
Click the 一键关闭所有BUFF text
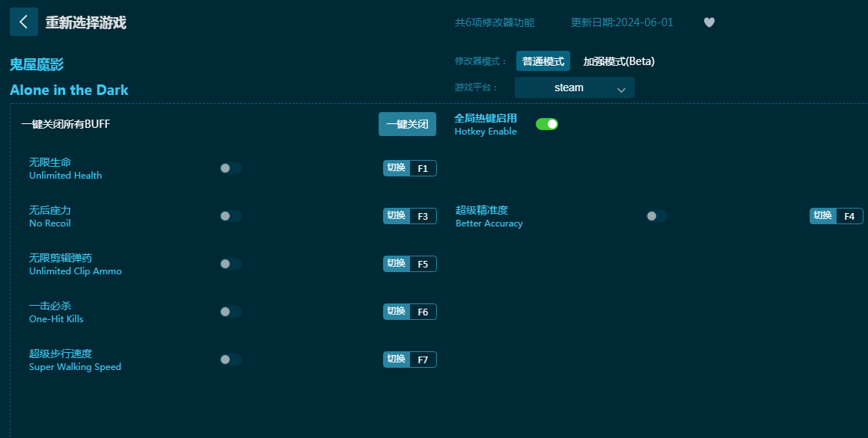point(66,124)
